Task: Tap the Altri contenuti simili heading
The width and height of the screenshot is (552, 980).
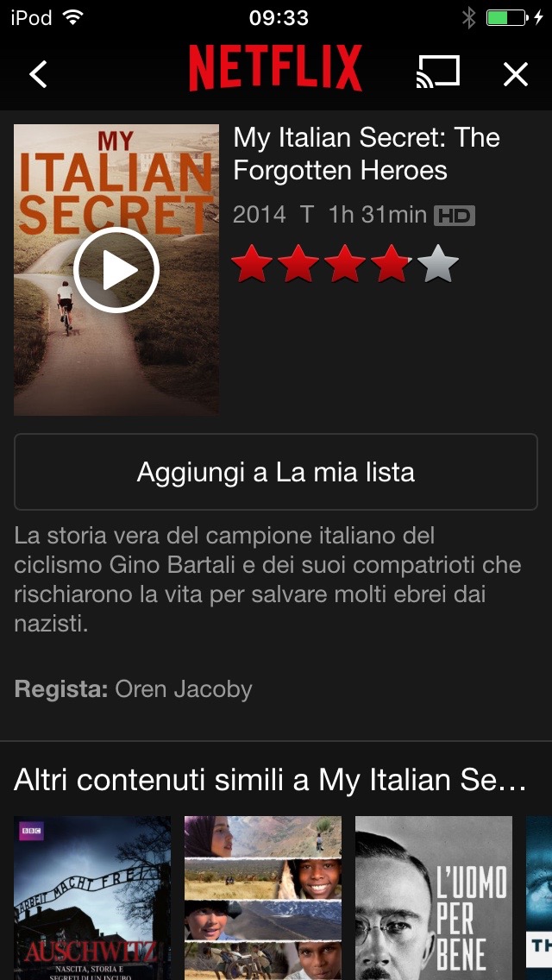Action: point(270,780)
